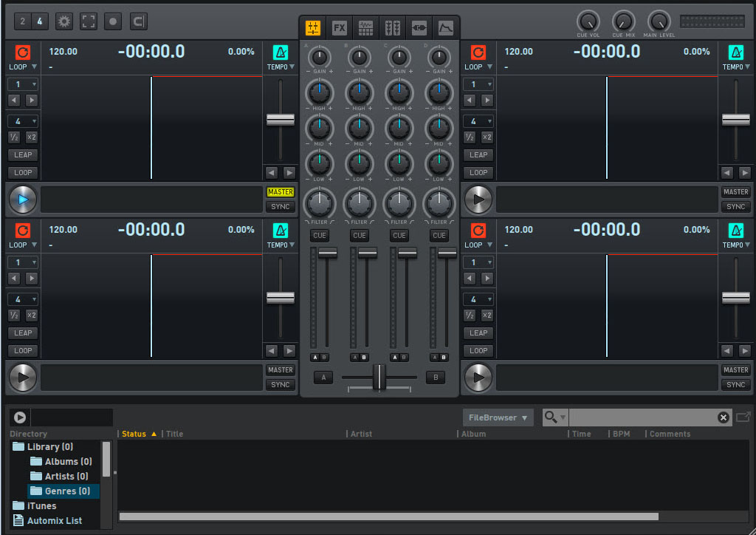
Task: Play the bottom-left deck
Action: click(23, 378)
